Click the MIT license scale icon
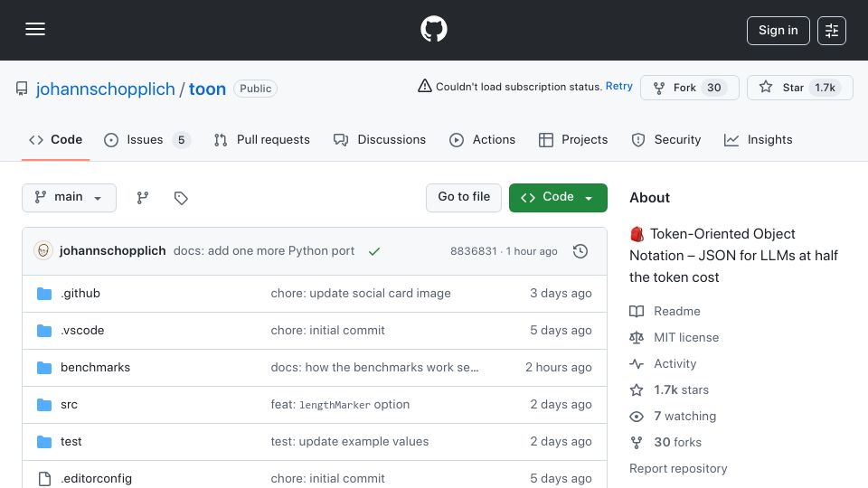This screenshot has width=868, height=488. [637, 337]
